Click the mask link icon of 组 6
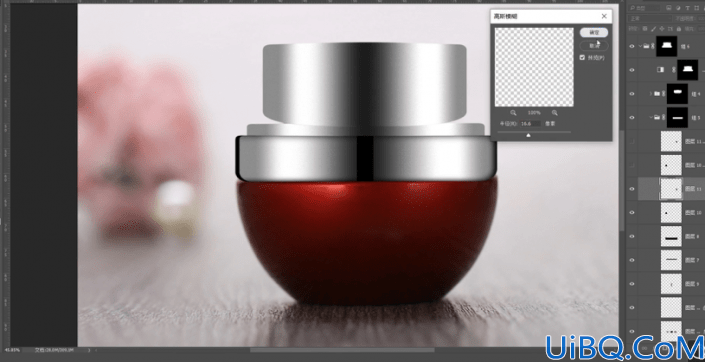This screenshot has width=705, height=362. tap(652, 46)
